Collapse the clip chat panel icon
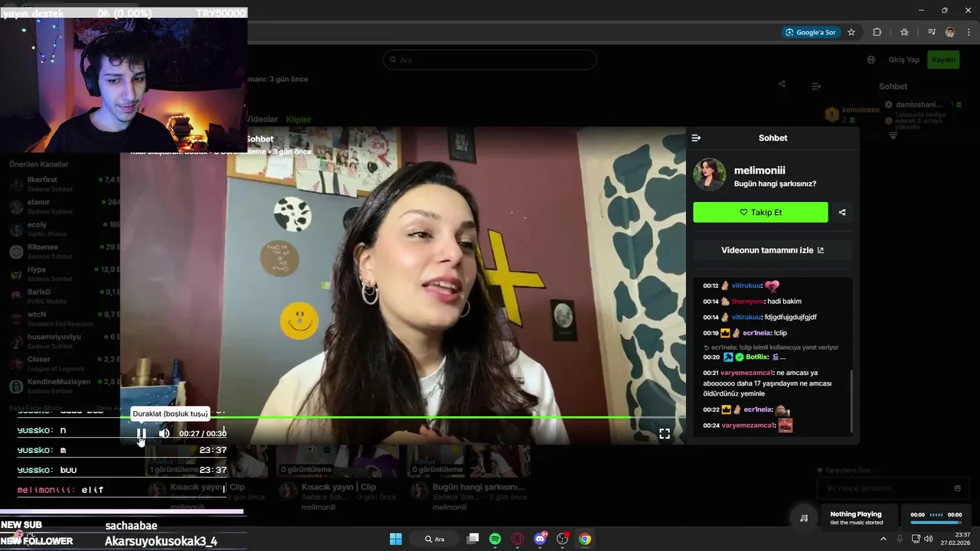The height and width of the screenshot is (551, 980). coord(696,138)
